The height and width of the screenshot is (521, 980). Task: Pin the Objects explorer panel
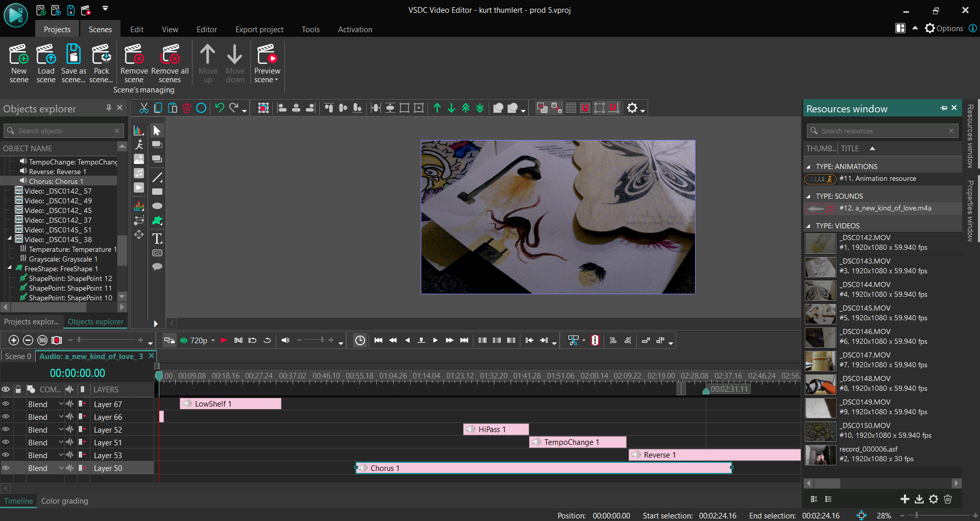click(x=108, y=108)
